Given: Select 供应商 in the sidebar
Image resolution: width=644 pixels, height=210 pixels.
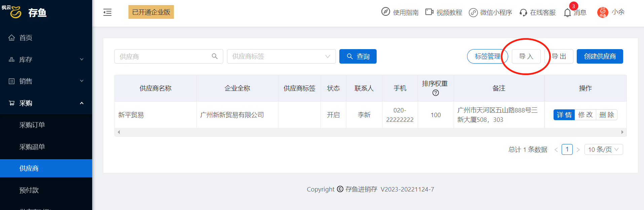Looking at the screenshot, I should 46,168.
